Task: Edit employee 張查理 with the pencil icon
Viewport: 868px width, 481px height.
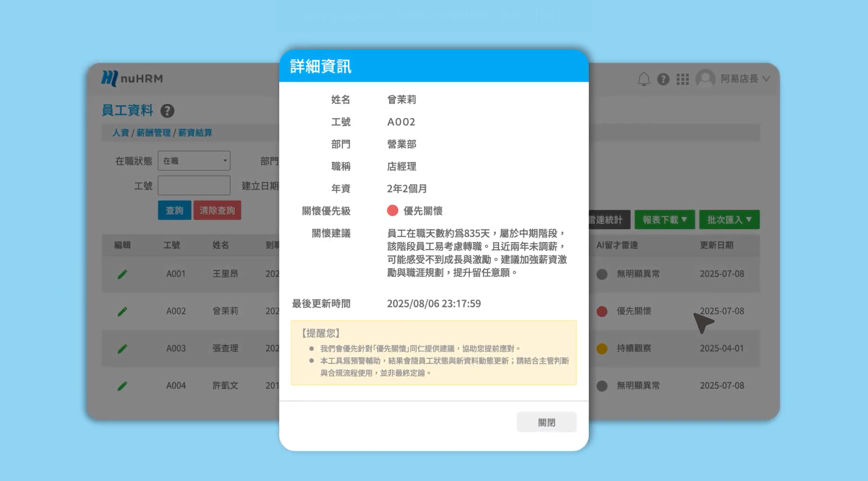Action: click(x=122, y=348)
